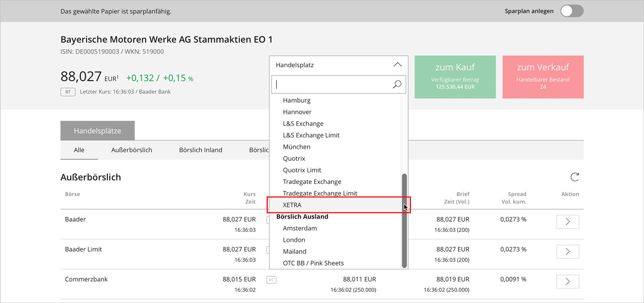The height and width of the screenshot is (303, 644).
Task: Switch to the Alle filter tab
Action: (x=79, y=150)
